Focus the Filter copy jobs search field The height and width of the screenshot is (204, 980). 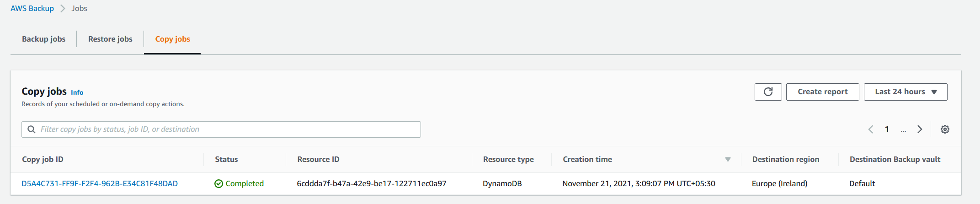click(x=221, y=129)
